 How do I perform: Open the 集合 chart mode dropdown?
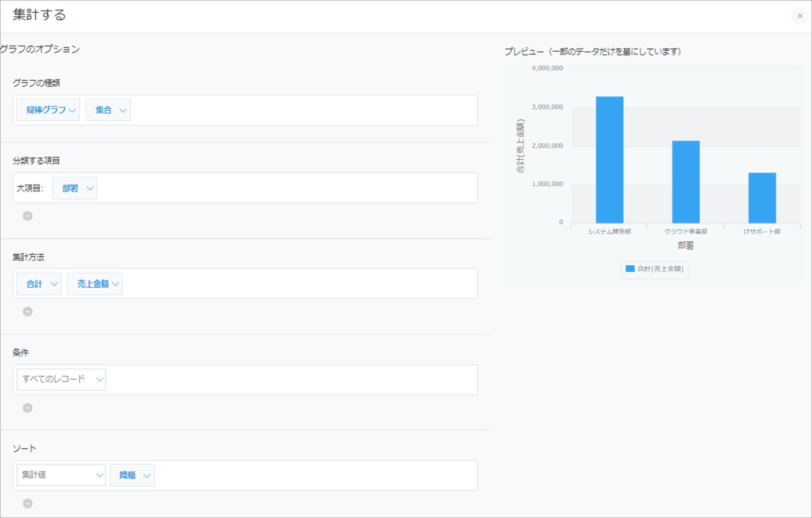pos(108,110)
